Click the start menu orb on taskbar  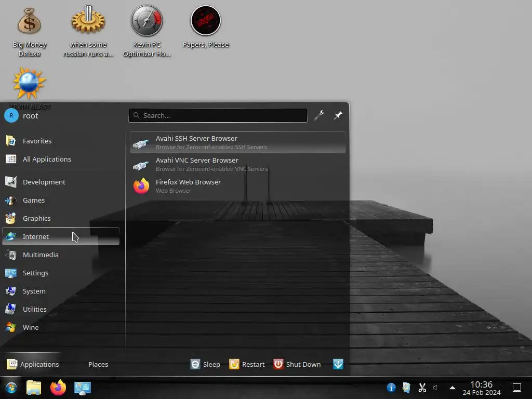click(11, 388)
